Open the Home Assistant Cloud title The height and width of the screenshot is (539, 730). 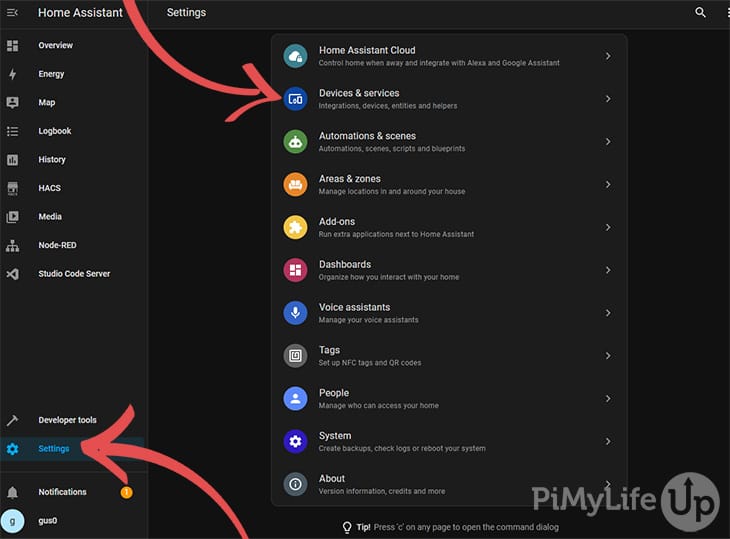coord(367,50)
